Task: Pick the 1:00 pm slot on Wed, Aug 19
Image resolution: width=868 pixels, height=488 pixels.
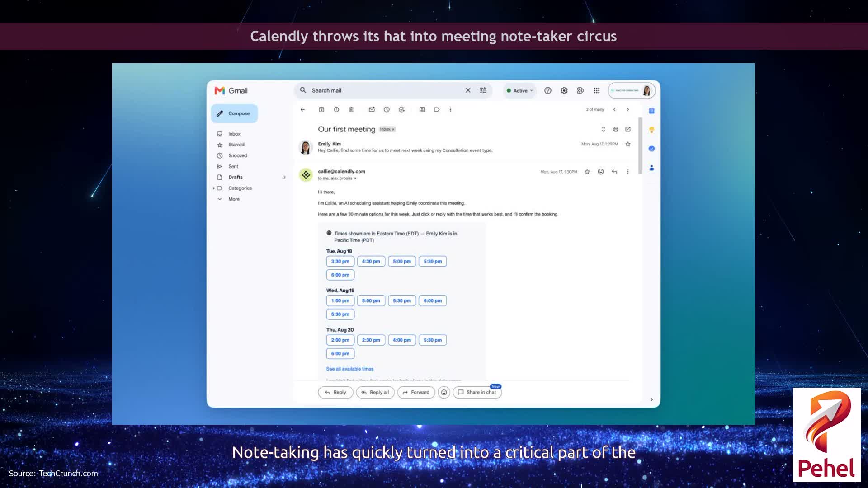Action: (x=340, y=300)
